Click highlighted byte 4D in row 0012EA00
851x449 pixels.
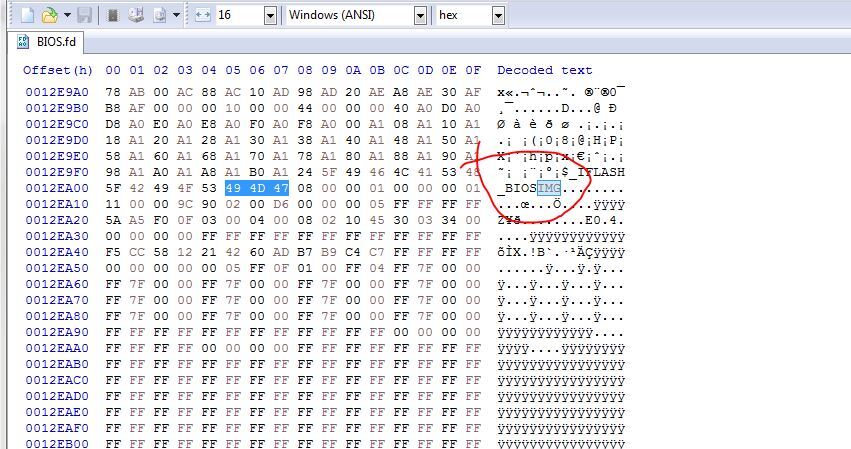click(257, 188)
